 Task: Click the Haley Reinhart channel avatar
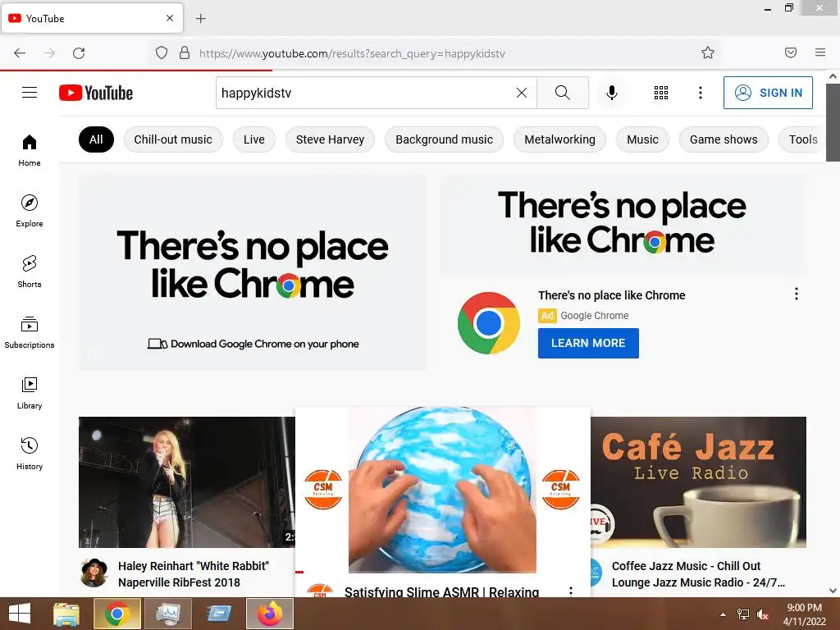pos(94,573)
